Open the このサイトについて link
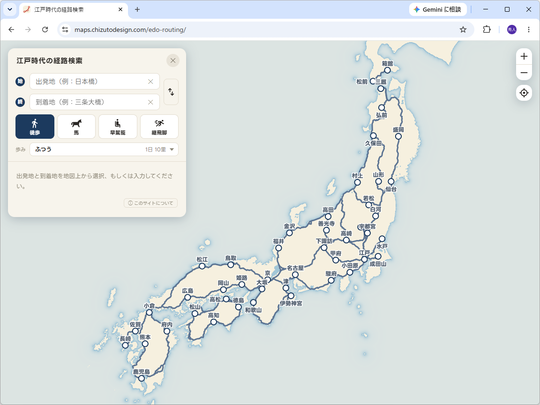 (151, 203)
